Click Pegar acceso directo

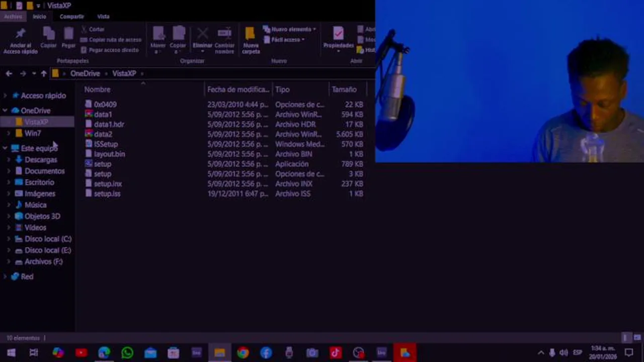109,50
